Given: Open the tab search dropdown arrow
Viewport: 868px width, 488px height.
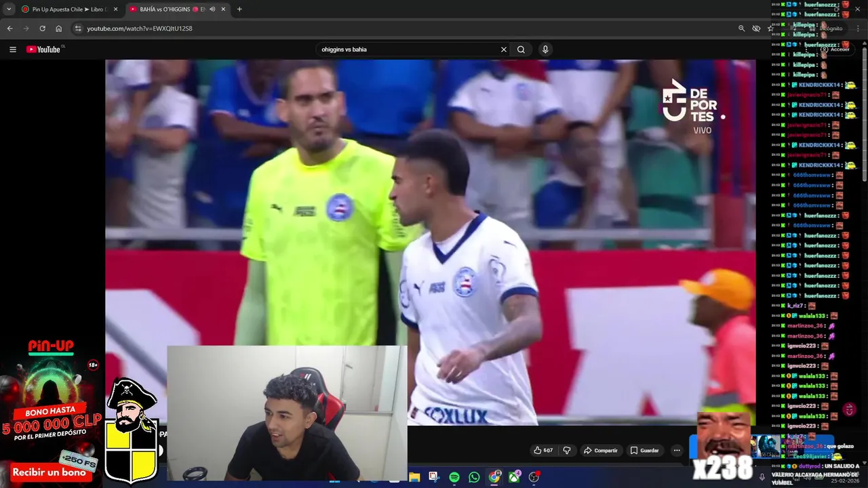Looking at the screenshot, I should [x=9, y=9].
